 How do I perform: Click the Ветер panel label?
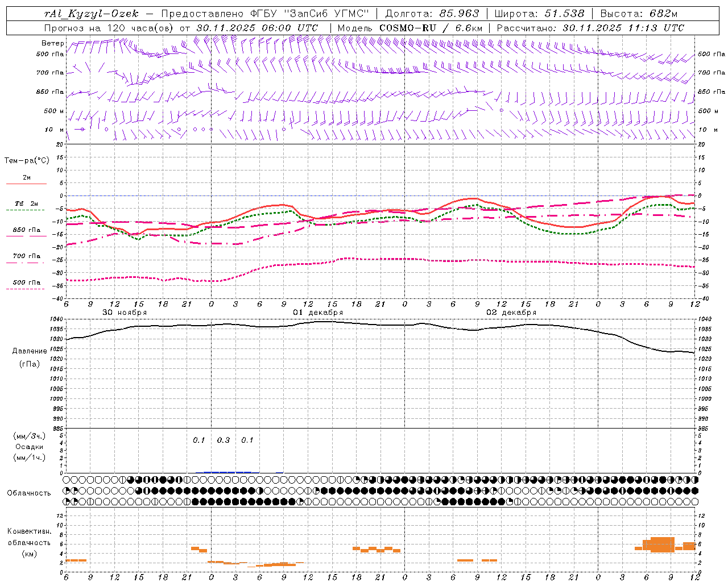coord(52,43)
